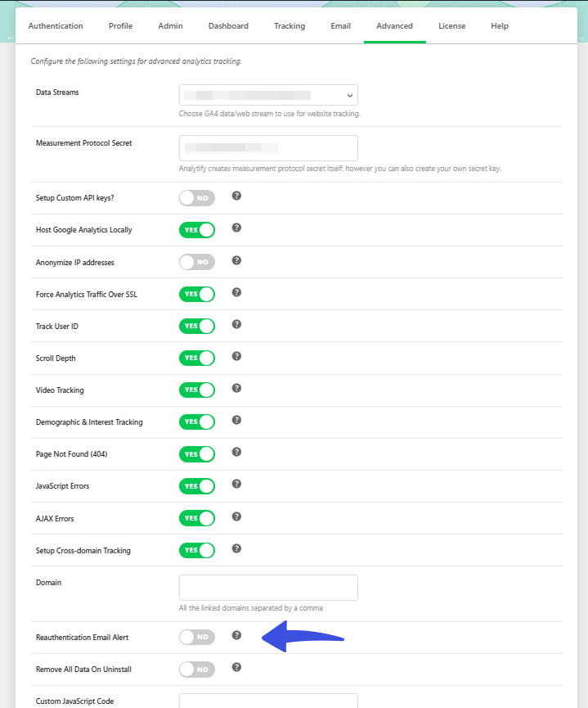This screenshot has width=588, height=708.
Task: Turn off JavaScript Errors tracking
Action: pos(196,485)
